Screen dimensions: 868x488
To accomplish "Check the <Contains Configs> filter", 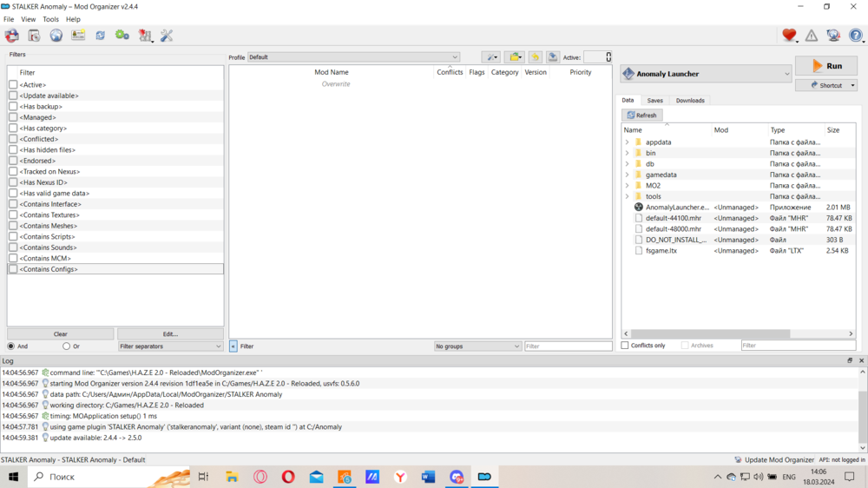I will point(13,269).
